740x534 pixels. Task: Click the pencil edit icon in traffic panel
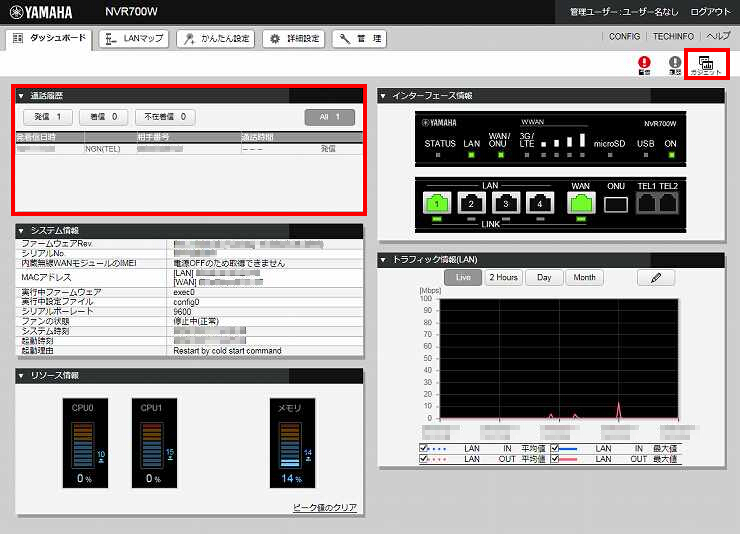[656, 277]
